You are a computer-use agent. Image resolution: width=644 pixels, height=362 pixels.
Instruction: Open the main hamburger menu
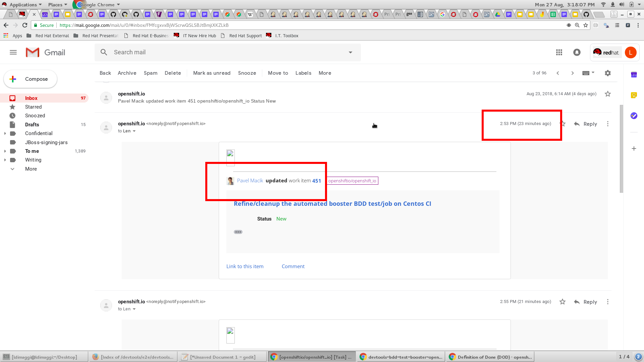pyautogui.click(x=13, y=52)
